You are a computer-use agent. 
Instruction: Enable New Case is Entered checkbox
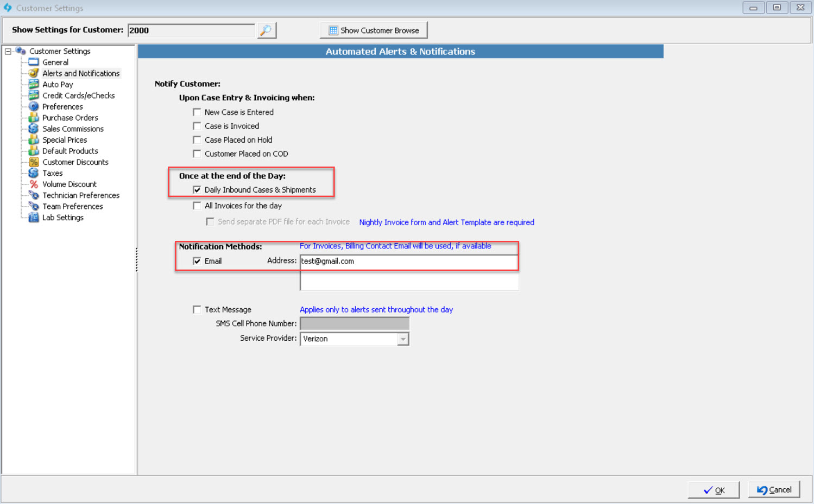[197, 112]
